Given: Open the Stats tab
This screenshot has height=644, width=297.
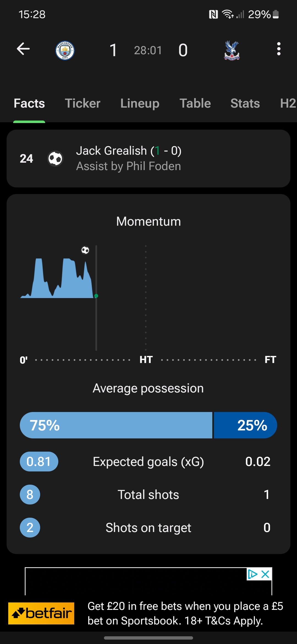Looking at the screenshot, I should click(245, 103).
